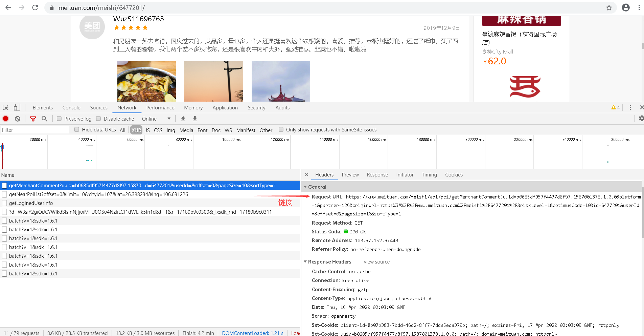Enable Hide data URLs
The image size is (644, 336).
tap(77, 129)
